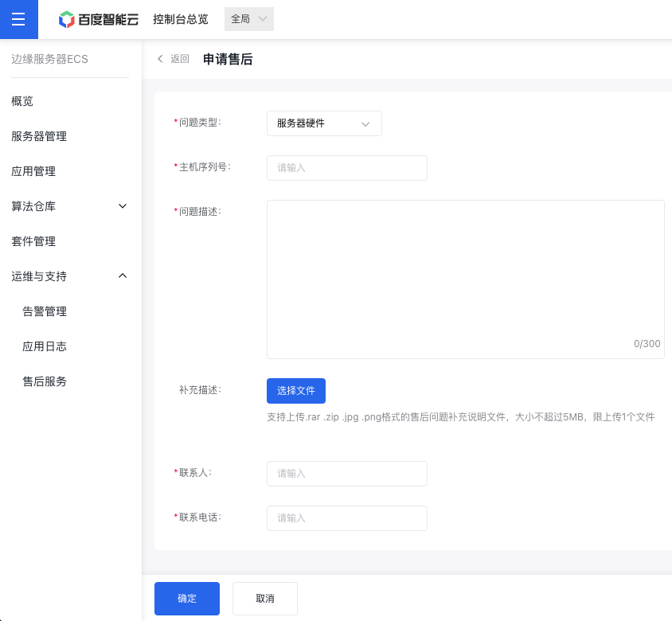Viewport: 672px width, 621px height.
Task: Open 控制台总览 console overview
Action: tap(181, 19)
